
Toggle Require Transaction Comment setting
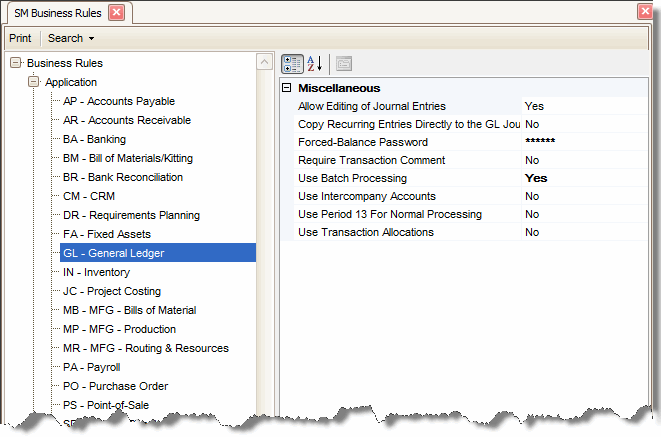(532, 160)
